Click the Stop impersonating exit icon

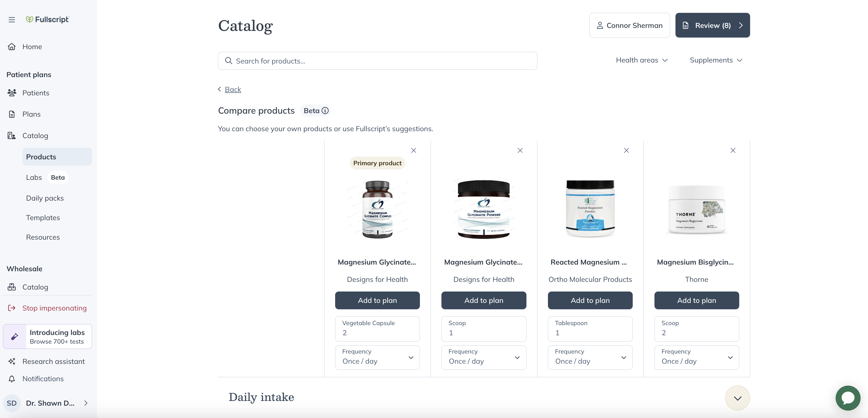tap(12, 308)
